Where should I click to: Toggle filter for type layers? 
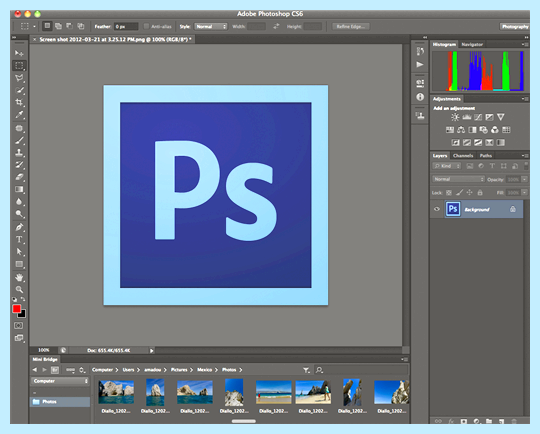point(492,166)
